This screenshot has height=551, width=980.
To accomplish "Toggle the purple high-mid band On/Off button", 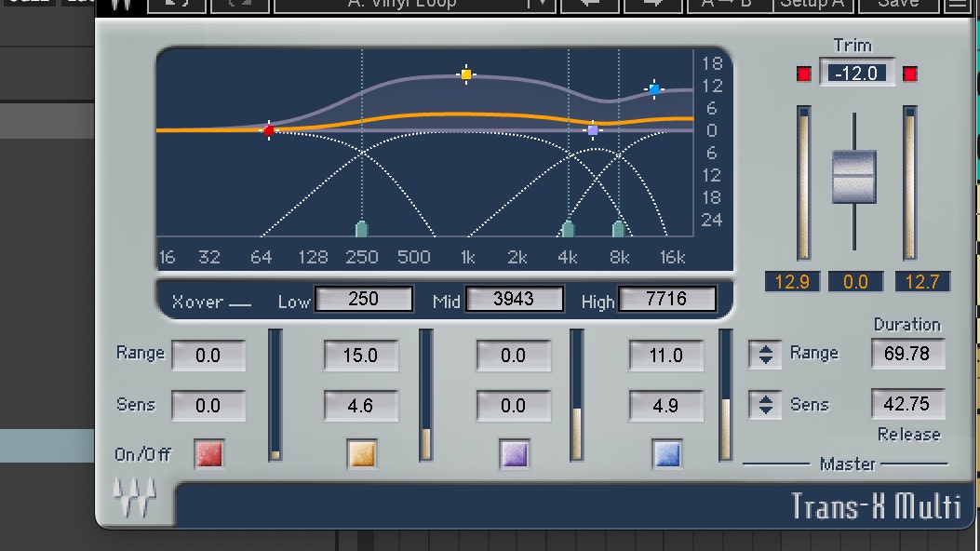I will point(515,453).
